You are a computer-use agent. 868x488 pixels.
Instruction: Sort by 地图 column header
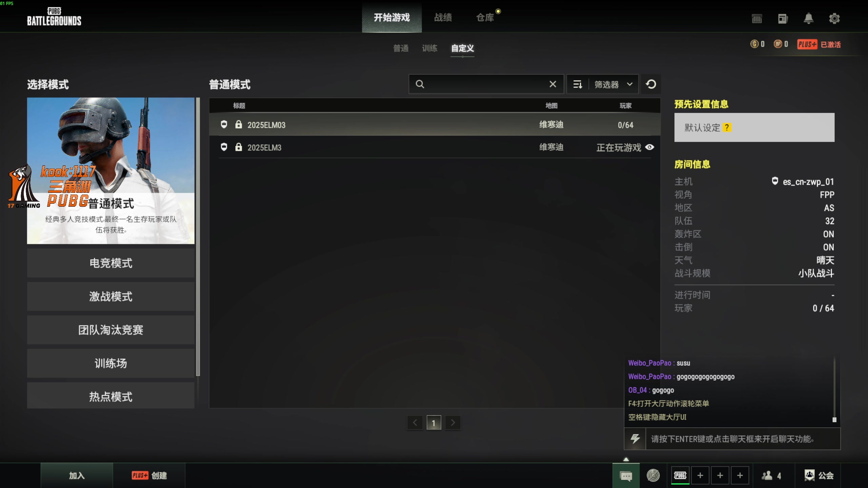point(551,106)
